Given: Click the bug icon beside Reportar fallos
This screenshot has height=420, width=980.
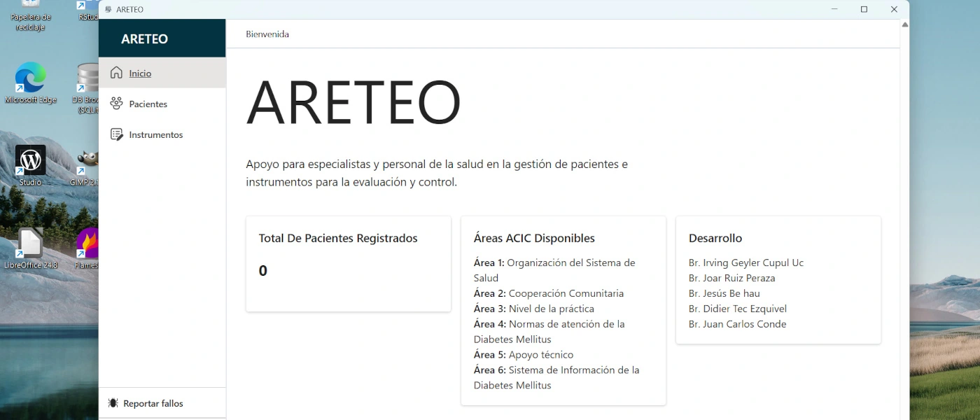Looking at the screenshot, I should tap(113, 403).
